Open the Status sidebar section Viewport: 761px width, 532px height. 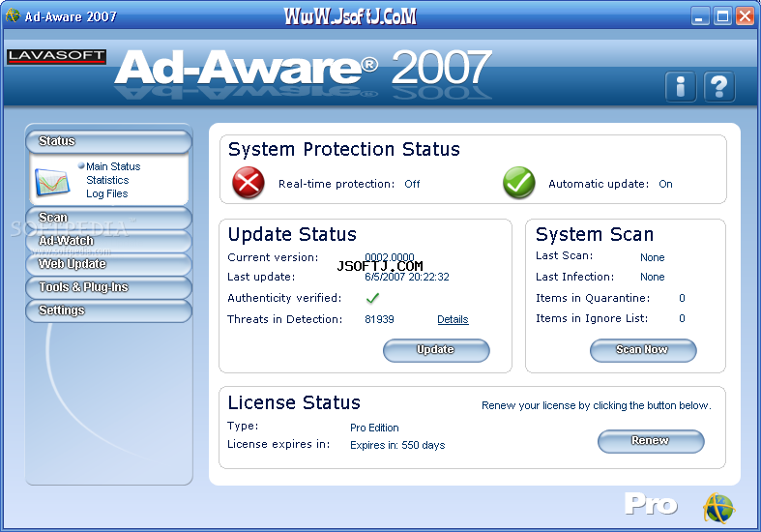[108, 141]
